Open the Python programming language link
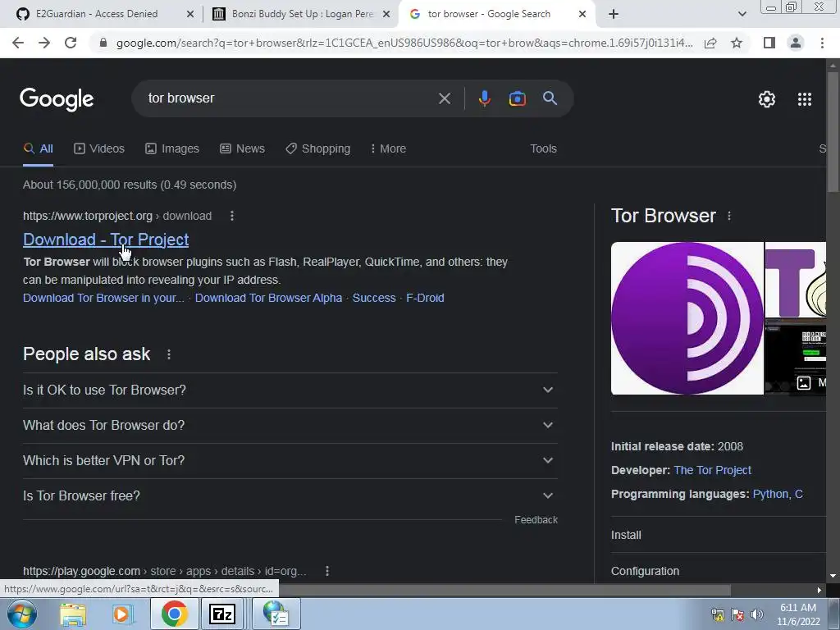This screenshot has width=840, height=630. pyautogui.click(x=770, y=494)
